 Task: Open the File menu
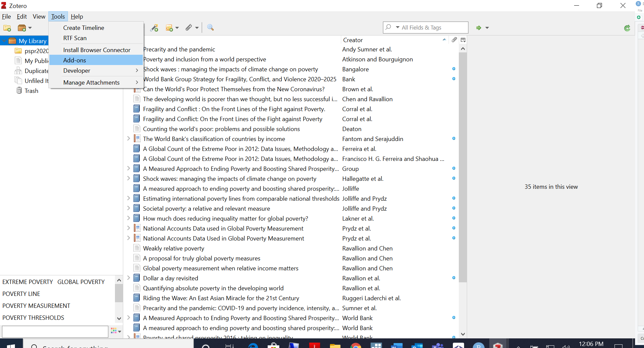(6, 16)
